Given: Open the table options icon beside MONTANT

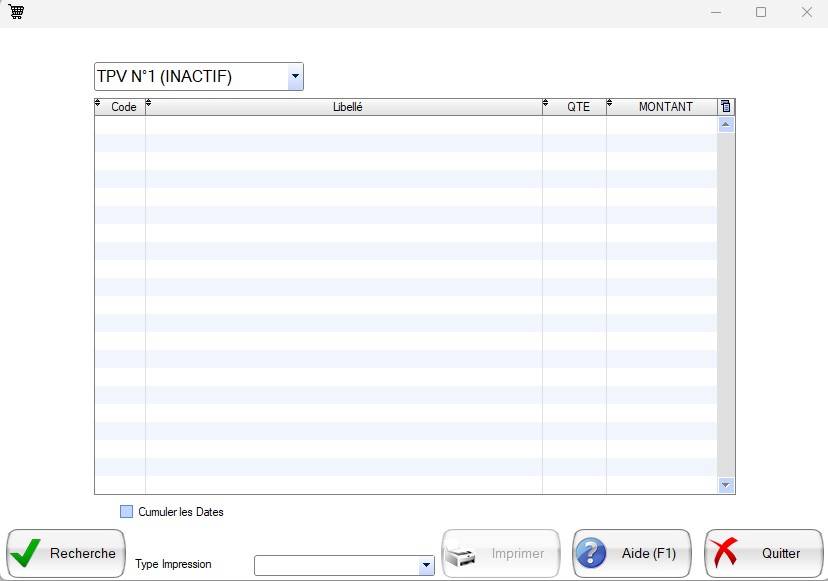Looking at the screenshot, I should click(x=726, y=107).
